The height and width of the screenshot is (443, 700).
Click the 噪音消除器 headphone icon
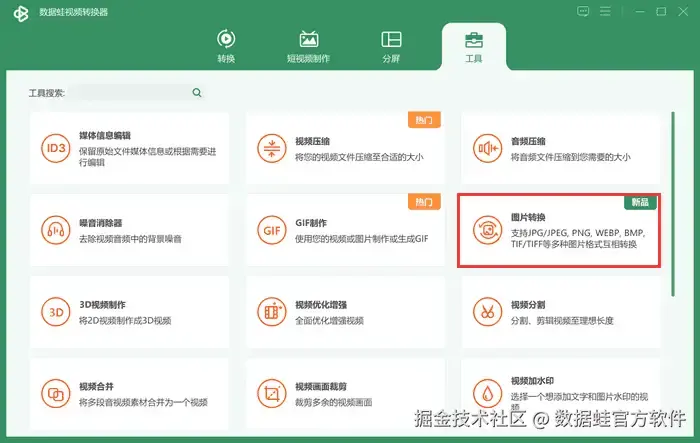(56, 230)
